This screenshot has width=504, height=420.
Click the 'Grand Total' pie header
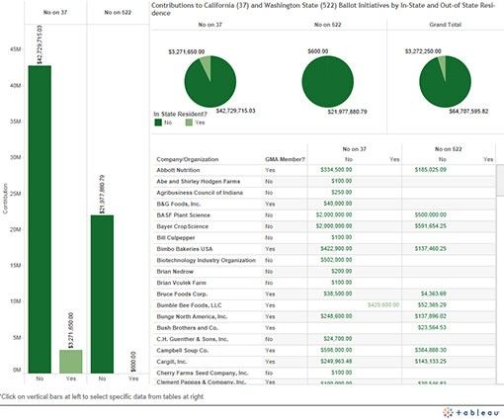(446, 25)
